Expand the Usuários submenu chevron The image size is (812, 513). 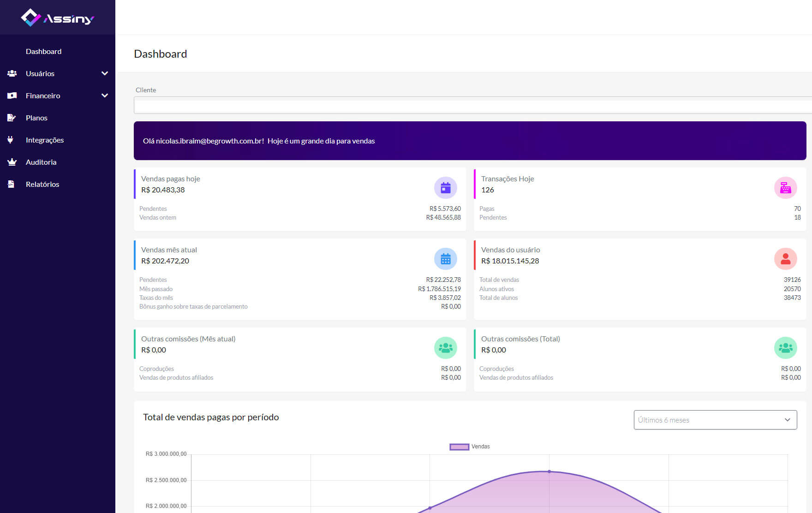(105, 73)
